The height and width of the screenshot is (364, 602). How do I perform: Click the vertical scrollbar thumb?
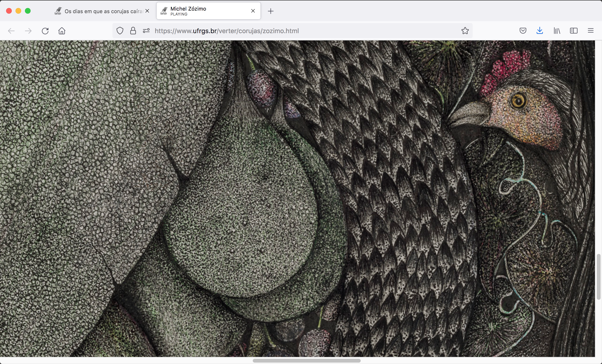[x=598, y=277]
